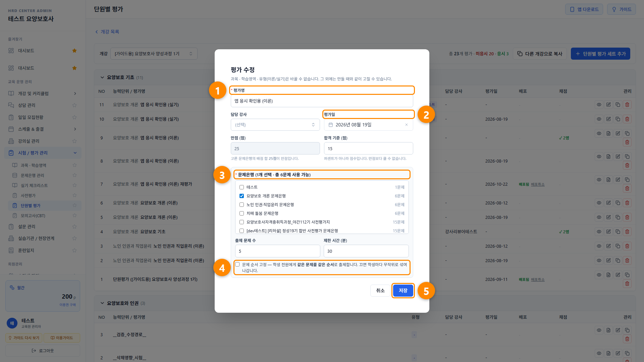644x362 pixels.
Task: Check the 노인 인권.직업윤리 문제은행 checkbox
Action: point(241,205)
